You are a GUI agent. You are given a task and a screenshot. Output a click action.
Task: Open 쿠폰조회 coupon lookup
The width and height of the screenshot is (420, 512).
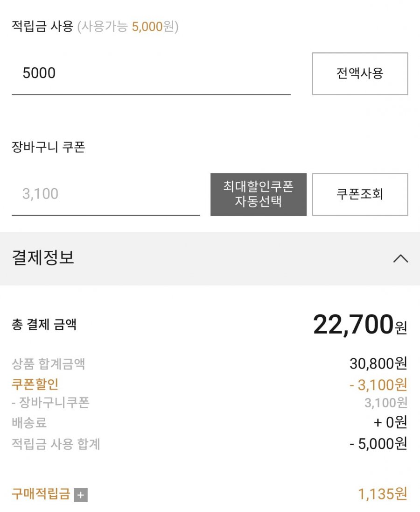pyautogui.click(x=360, y=194)
